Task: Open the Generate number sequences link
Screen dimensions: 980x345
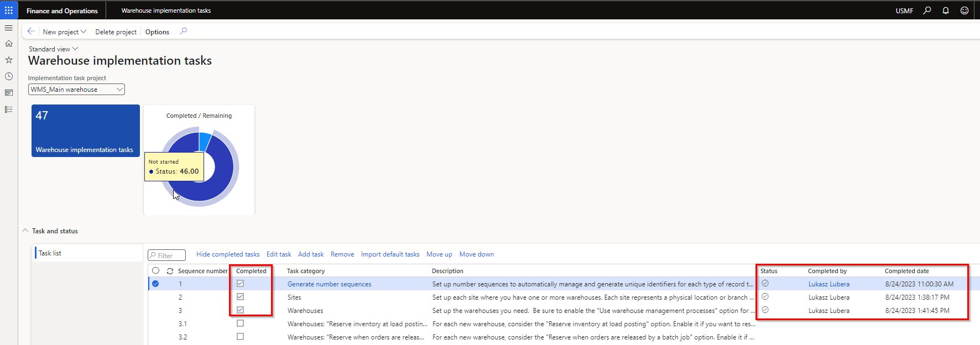Action: (329, 284)
